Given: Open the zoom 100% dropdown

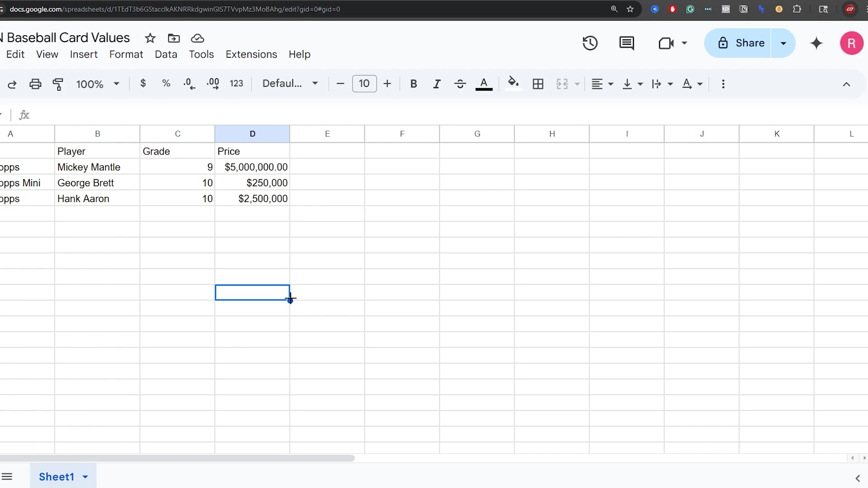Looking at the screenshot, I should (97, 84).
